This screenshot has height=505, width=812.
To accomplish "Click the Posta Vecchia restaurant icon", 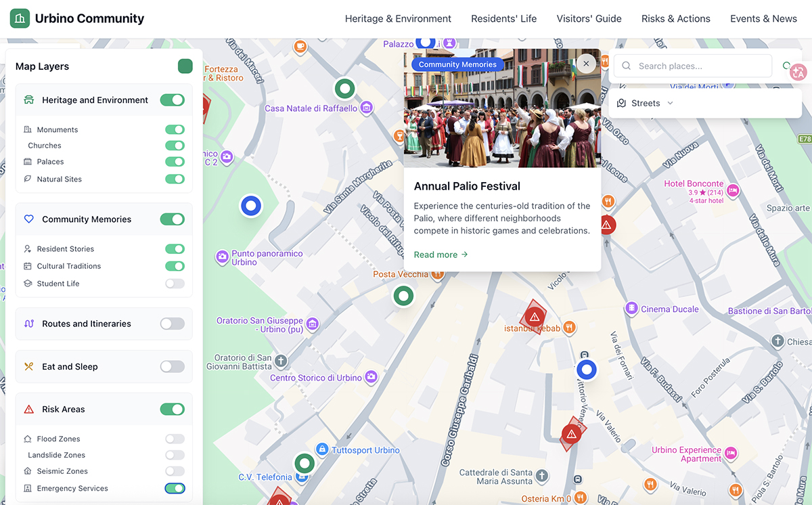I will [x=437, y=274].
